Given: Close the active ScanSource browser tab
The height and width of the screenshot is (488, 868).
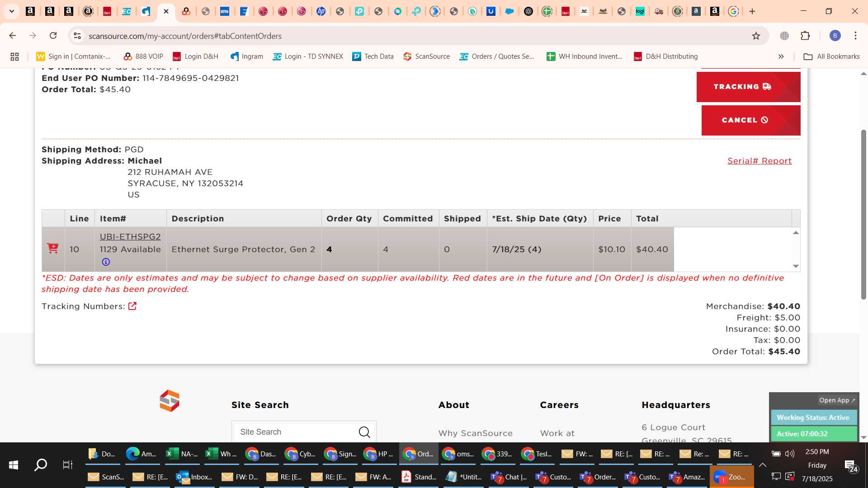Looking at the screenshot, I should (x=166, y=11).
